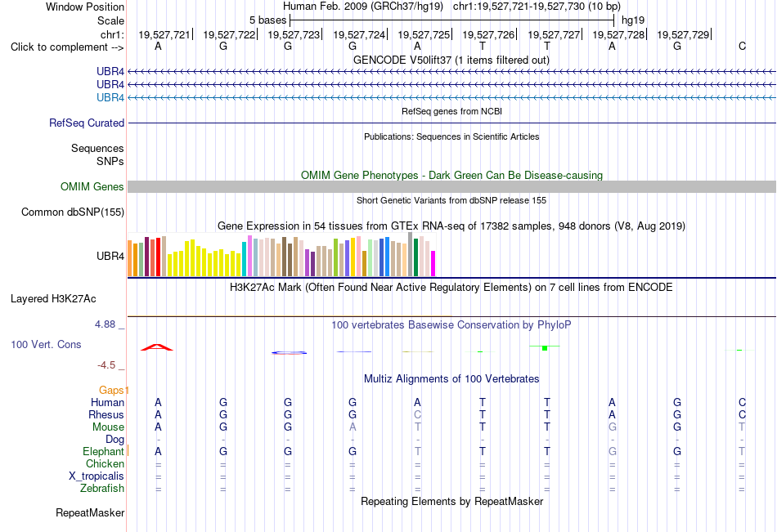Click the UBR4 GTEx expression label

point(110,256)
